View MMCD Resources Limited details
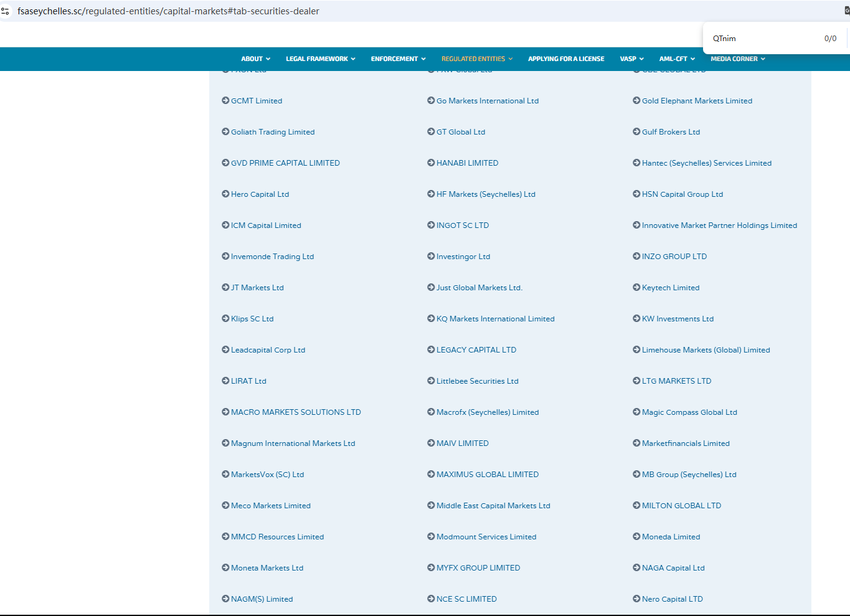The height and width of the screenshot is (616, 850). pos(277,537)
